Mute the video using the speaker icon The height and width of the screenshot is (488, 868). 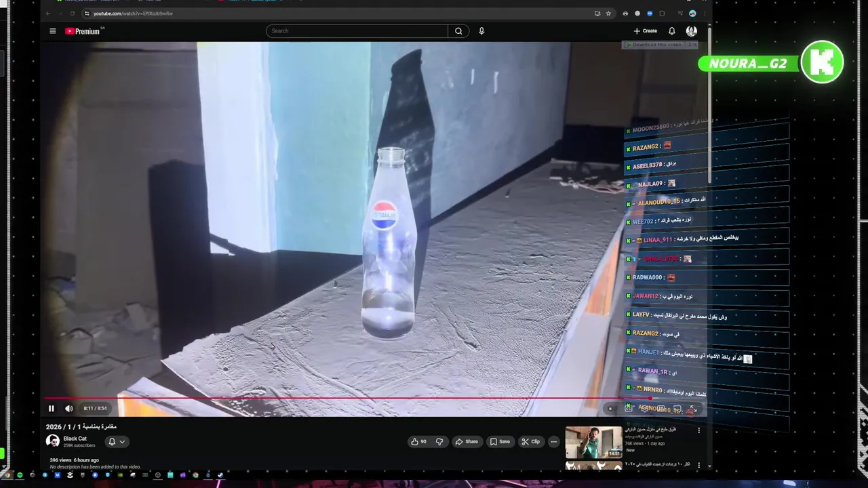68,408
